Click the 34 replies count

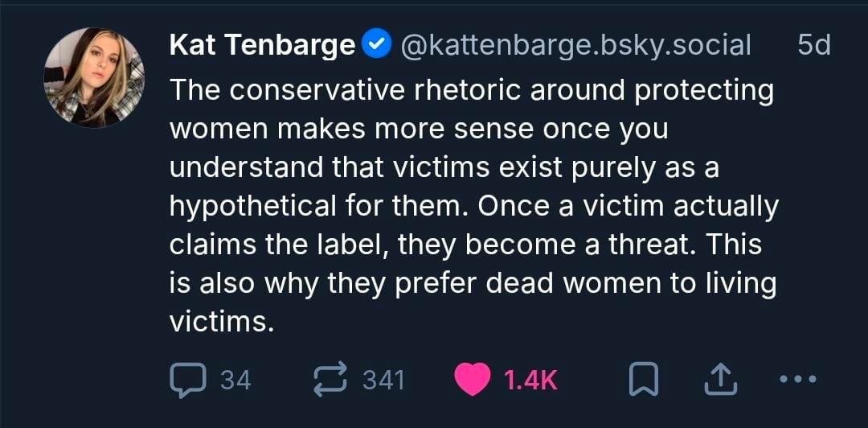[x=235, y=380]
